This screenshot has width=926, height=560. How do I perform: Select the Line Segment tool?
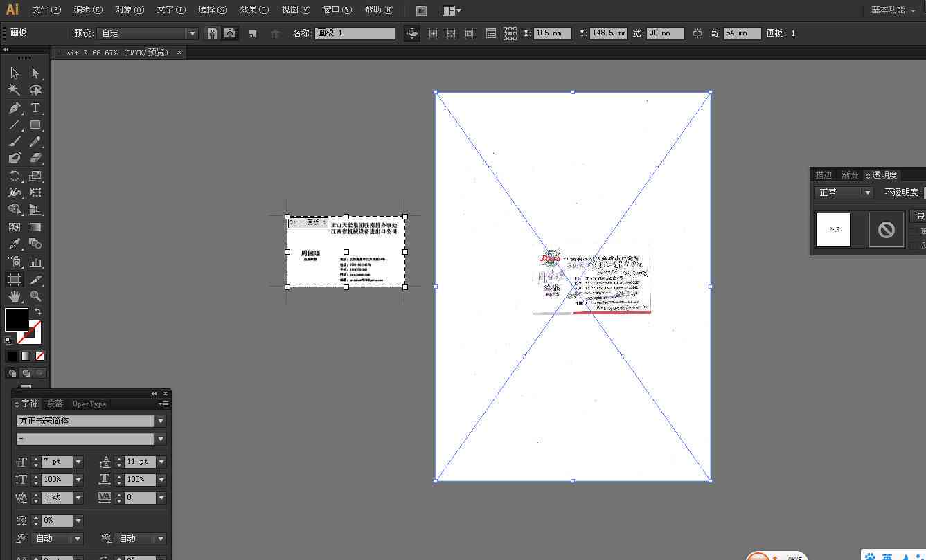point(15,125)
